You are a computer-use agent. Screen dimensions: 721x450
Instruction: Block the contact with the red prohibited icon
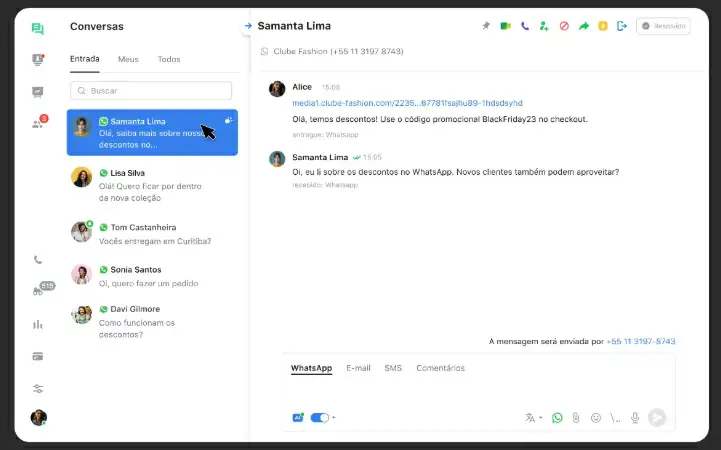[564, 26]
